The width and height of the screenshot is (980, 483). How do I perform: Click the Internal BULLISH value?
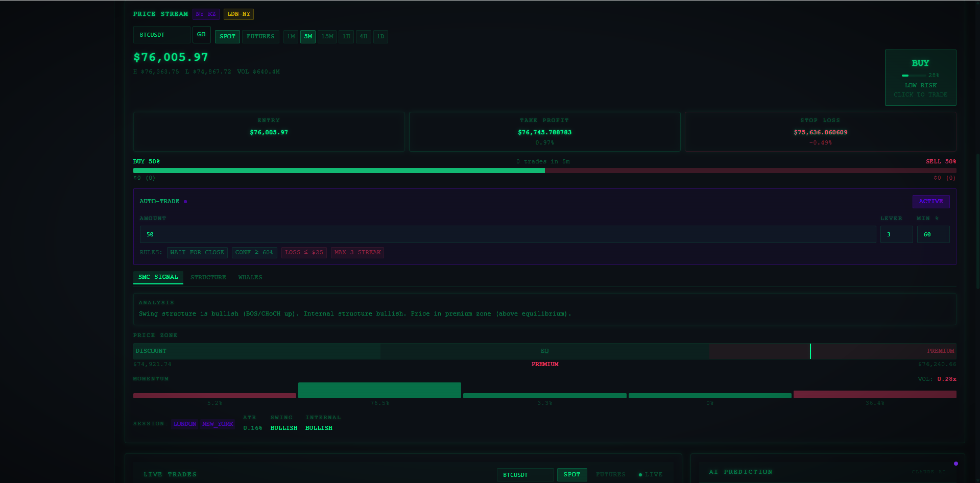pyautogui.click(x=319, y=428)
